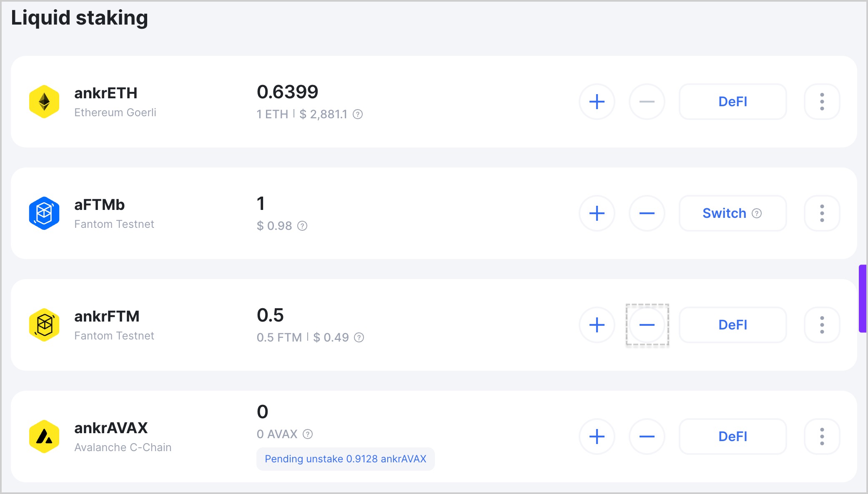Click the ankrETH token name
Viewport: 868px width, 494px height.
106,93
